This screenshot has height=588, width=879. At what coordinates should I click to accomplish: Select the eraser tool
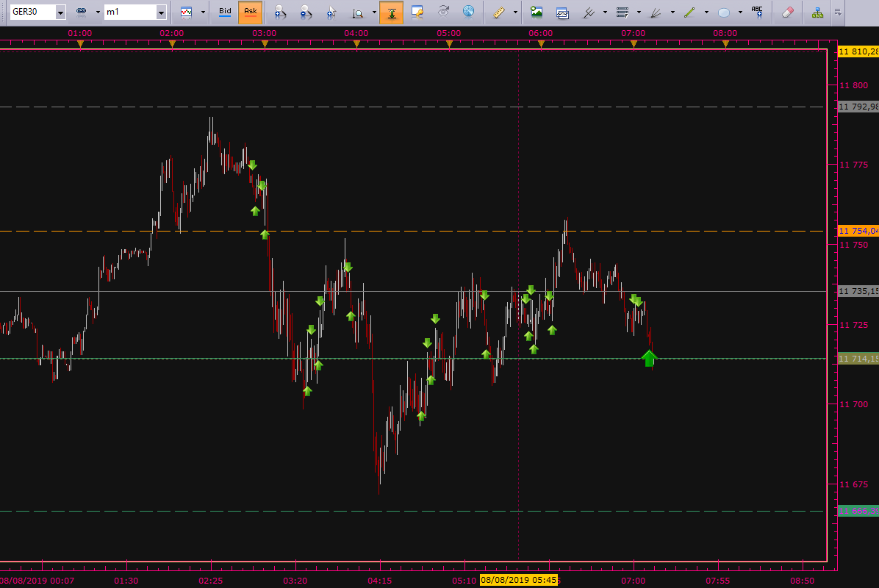pyautogui.click(x=788, y=12)
